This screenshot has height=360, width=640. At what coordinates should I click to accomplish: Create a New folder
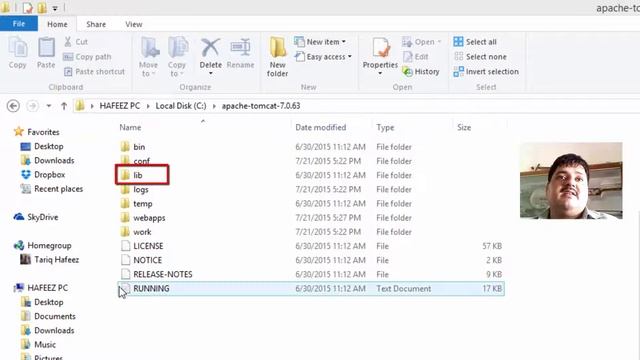[x=278, y=57]
